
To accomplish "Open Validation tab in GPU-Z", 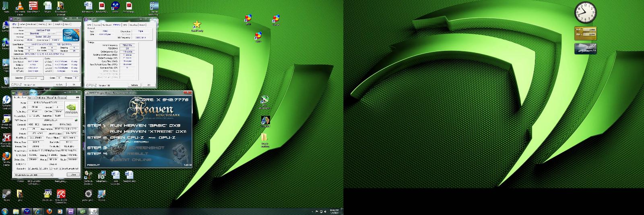I will (x=41, y=98).
